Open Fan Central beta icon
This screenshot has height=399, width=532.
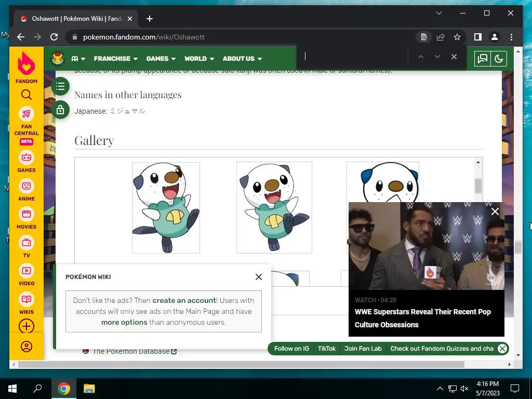click(x=26, y=114)
